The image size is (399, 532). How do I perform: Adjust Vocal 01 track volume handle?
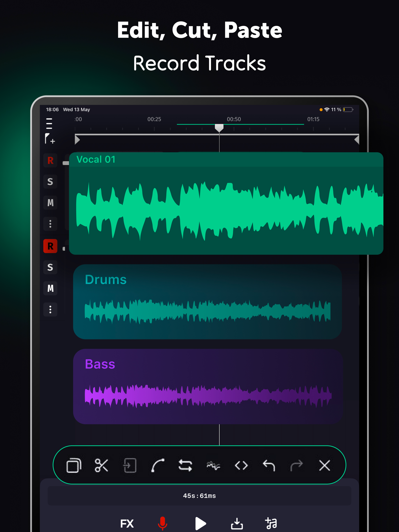66,163
